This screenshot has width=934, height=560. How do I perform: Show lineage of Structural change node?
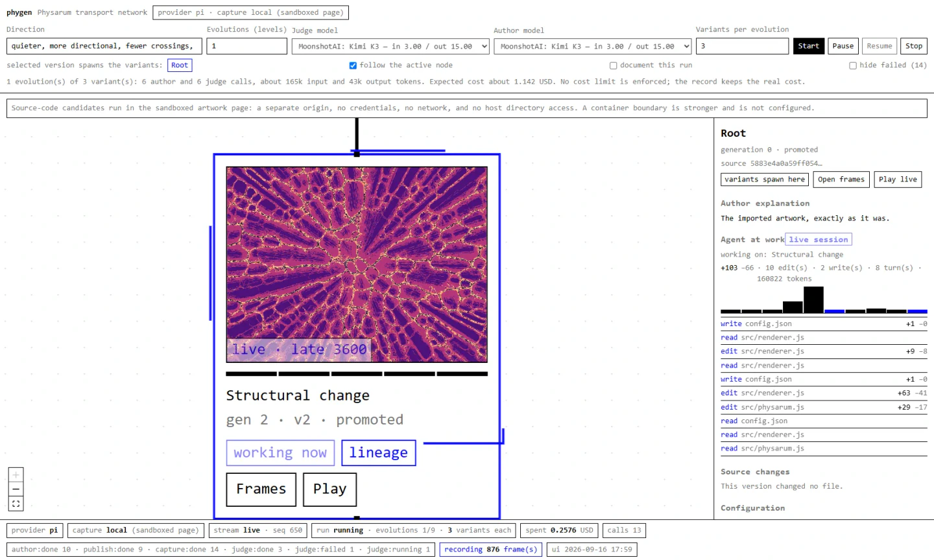pyautogui.click(x=379, y=453)
